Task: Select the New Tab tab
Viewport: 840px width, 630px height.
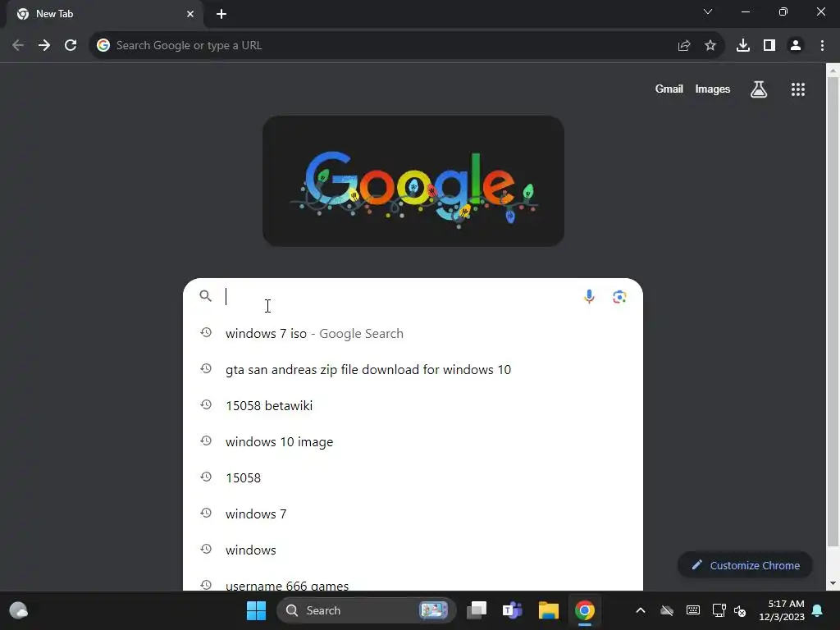Action: coord(104,14)
